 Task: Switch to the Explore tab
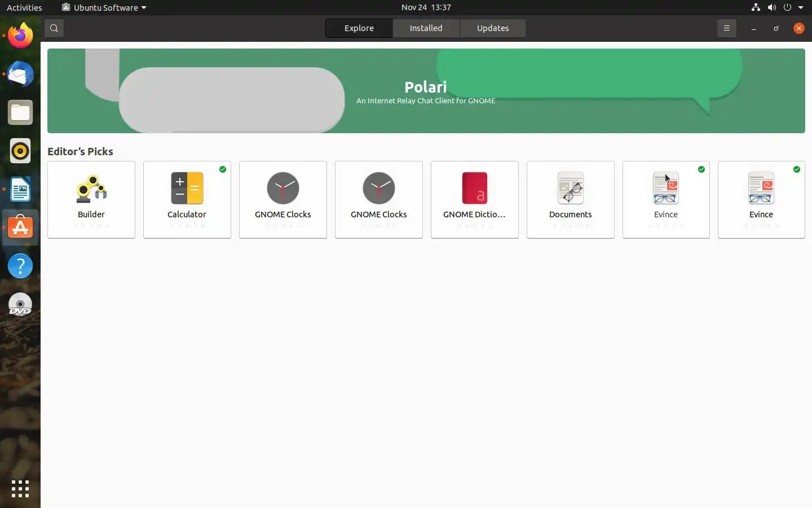[359, 28]
